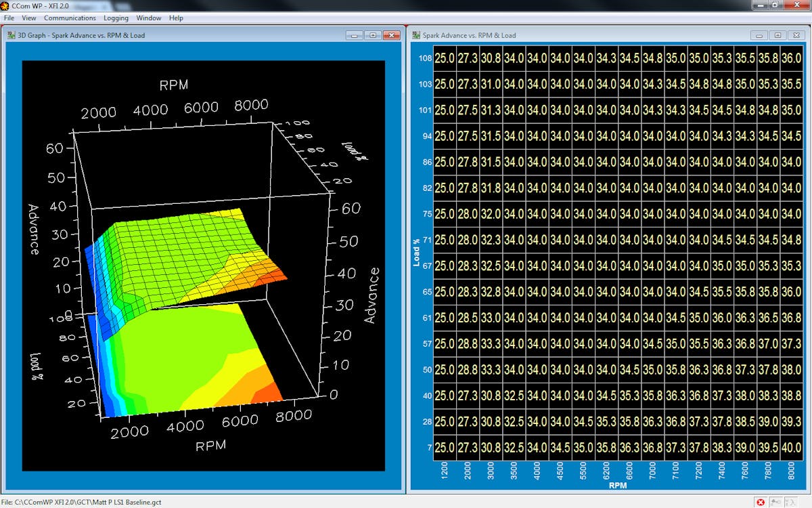
Task: Click the CCom WP application icon in the title bar
Action: click(x=5, y=5)
